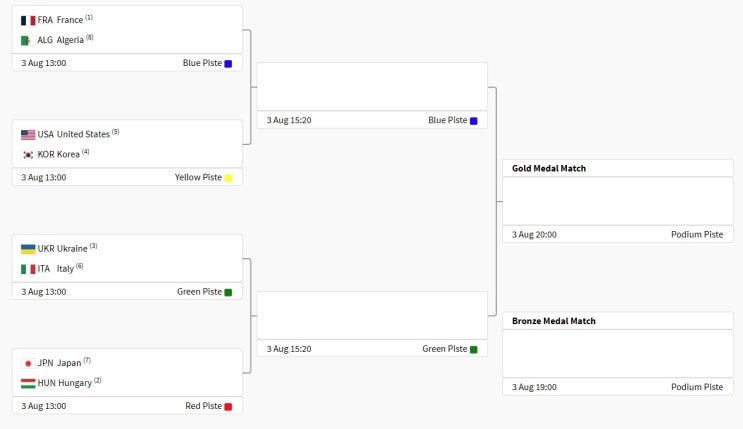743x429 pixels.
Task: Open the HUN Hungary team link
Action: 64,383
